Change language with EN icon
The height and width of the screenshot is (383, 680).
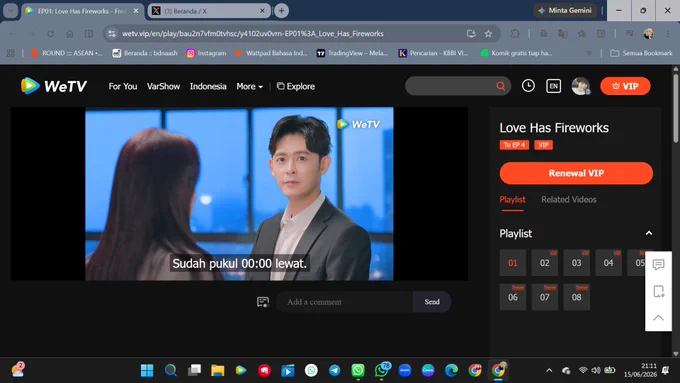pyautogui.click(x=553, y=86)
